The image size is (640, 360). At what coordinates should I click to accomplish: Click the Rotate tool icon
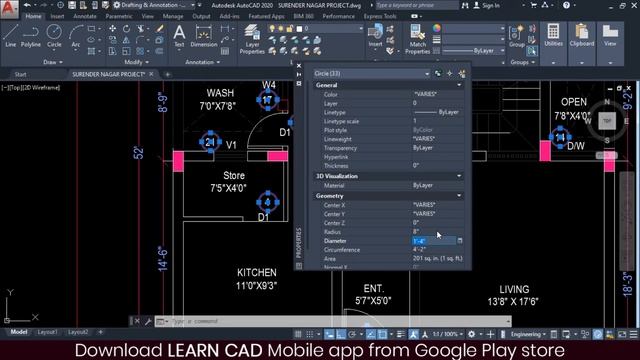[127, 29]
